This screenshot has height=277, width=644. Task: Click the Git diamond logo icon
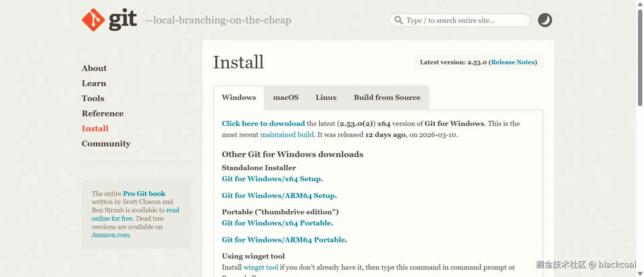tap(93, 20)
